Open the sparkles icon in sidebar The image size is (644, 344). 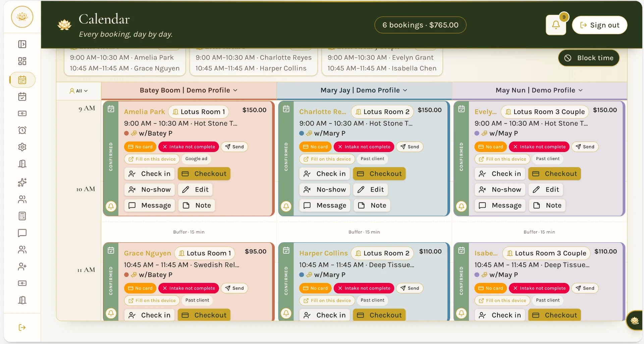coord(22,183)
